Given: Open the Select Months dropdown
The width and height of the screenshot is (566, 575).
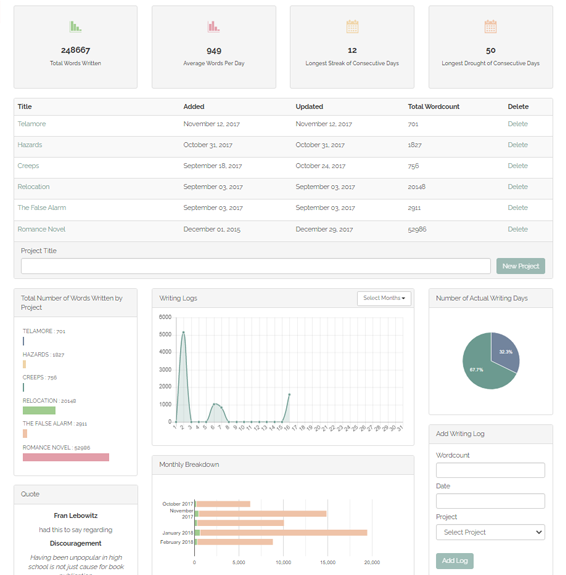Looking at the screenshot, I should (384, 298).
